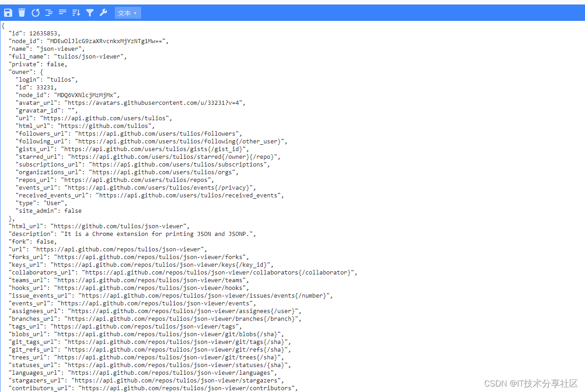The height and width of the screenshot is (392, 585).
Task: Click the gists_url line
Action: pyautogui.click(x=133, y=149)
